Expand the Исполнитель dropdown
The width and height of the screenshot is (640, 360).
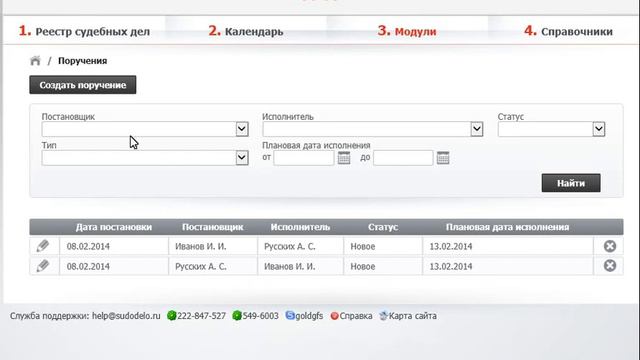coord(477,129)
